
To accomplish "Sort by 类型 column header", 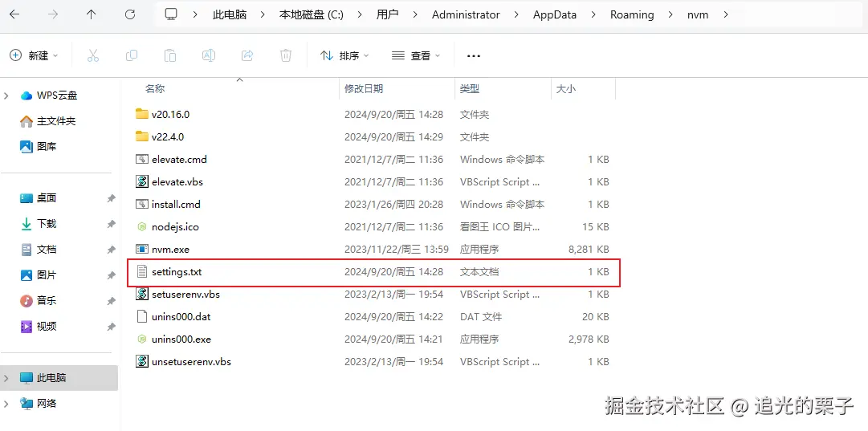I will click(x=470, y=88).
